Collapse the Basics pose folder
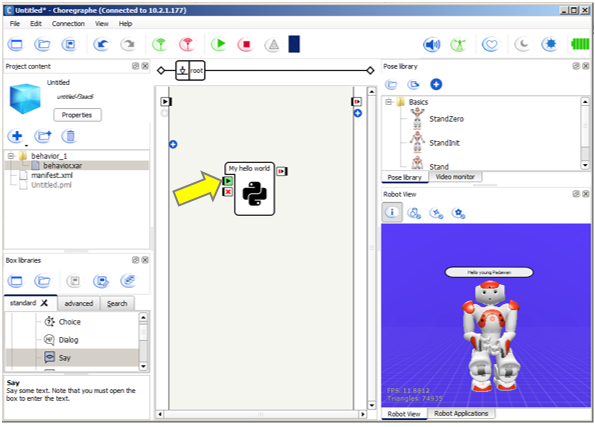Screen dimensions: 595x427 click(x=388, y=102)
